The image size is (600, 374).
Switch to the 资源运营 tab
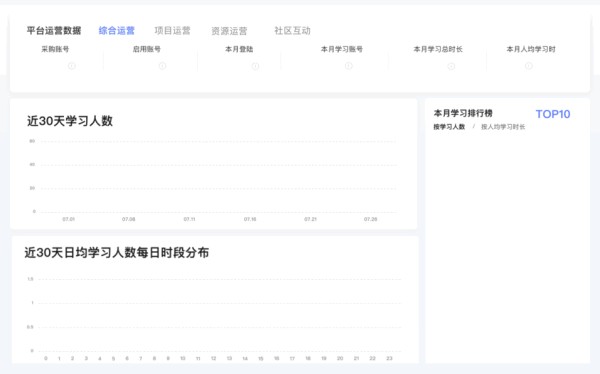coord(229,31)
